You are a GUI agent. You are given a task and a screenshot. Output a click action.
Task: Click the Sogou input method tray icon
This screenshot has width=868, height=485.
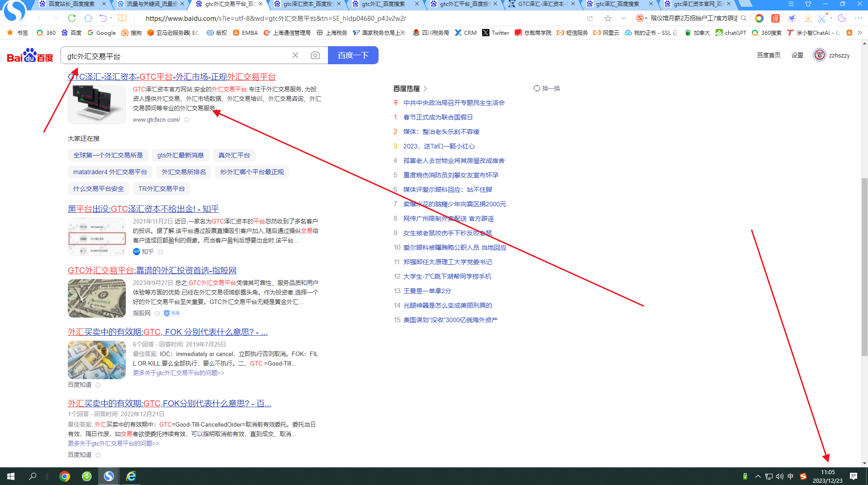(x=803, y=476)
